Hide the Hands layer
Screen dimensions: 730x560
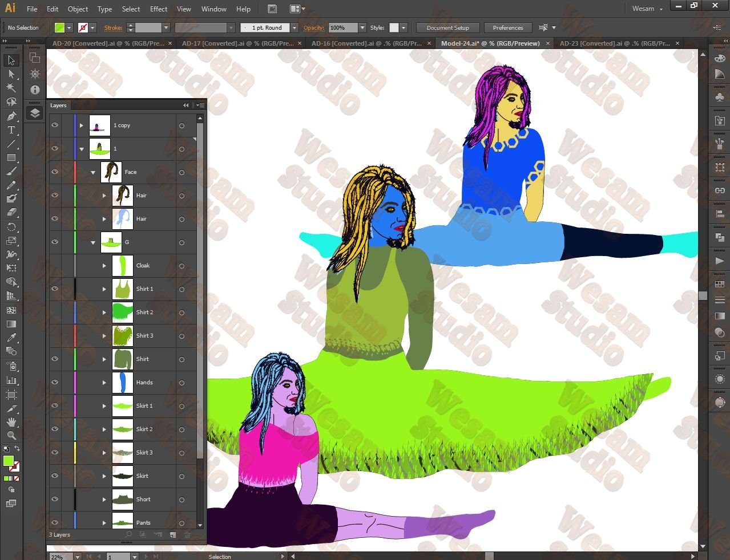click(x=55, y=382)
